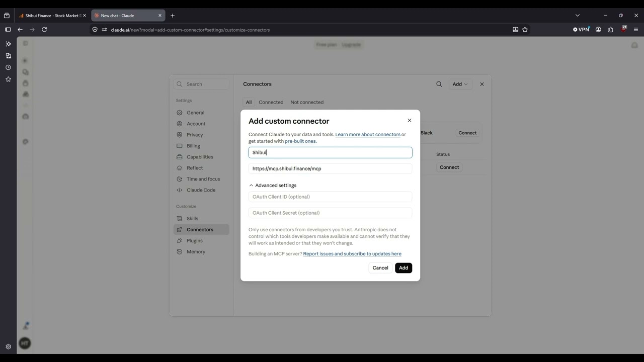Click the Time and focus moon icon
This screenshot has width=644, height=362.
[180, 179]
